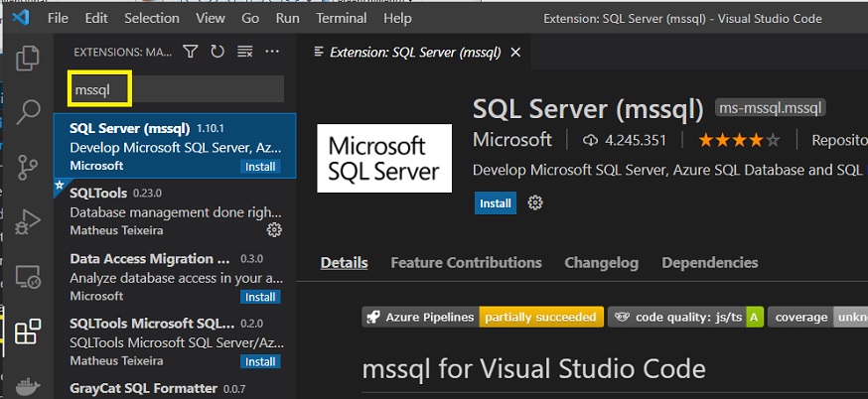Open the Docker view in activity bar
Screen dimensions: 868x399
coord(28,386)
